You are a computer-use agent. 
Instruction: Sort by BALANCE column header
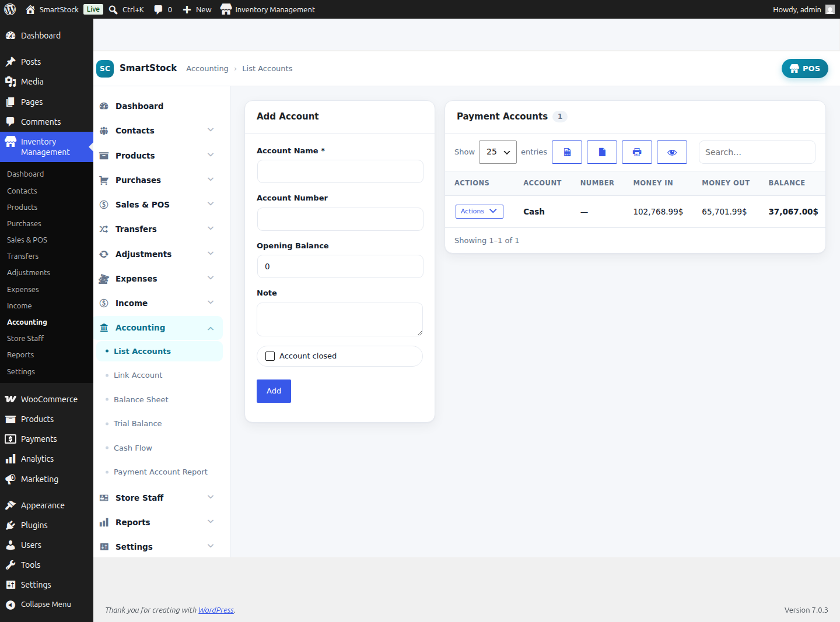tap(786, 183)
